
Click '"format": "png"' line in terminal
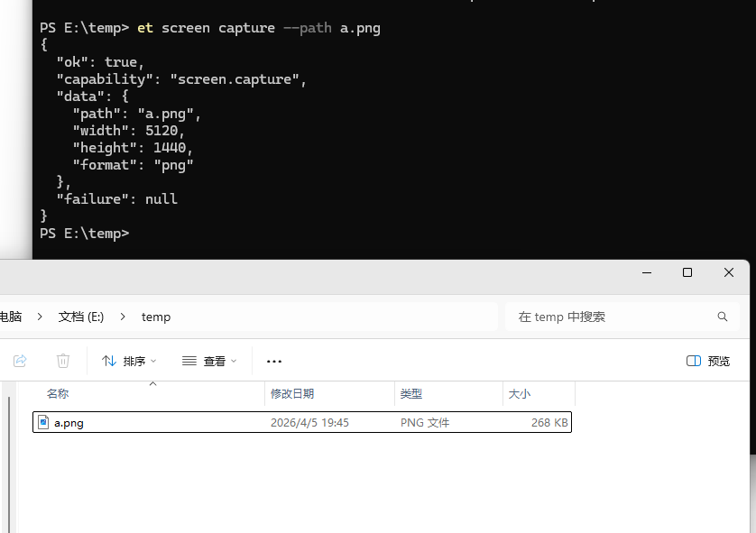click(133, 165)
